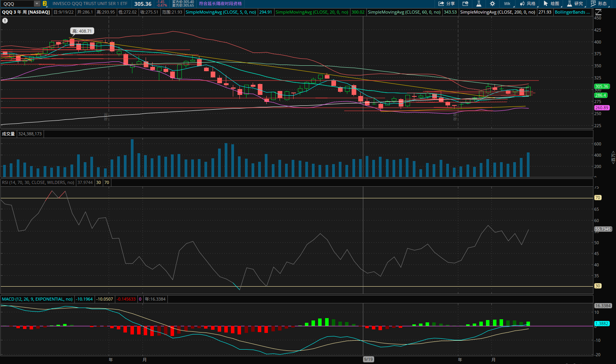This screenshot has width=616, height=364.
Task: Click the green 286.4 price axis bubble
Action: (600, 95)
